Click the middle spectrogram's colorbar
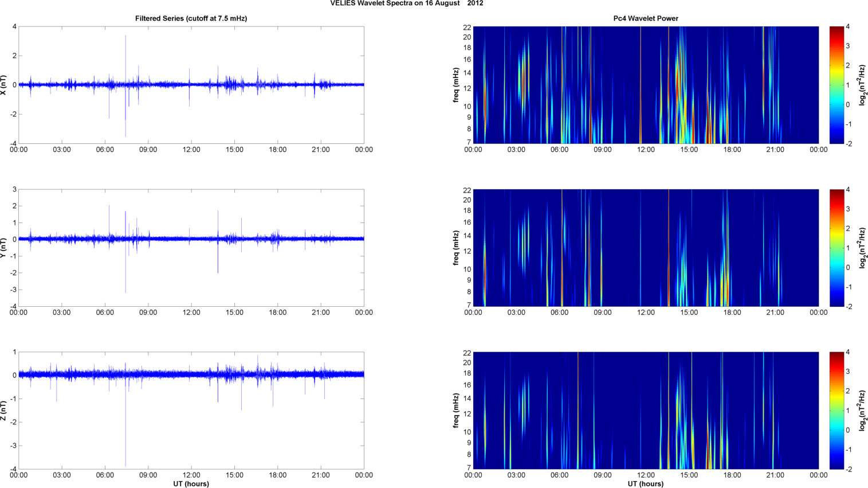Viewport: 868px width, 488px height. tap(836, 248)
